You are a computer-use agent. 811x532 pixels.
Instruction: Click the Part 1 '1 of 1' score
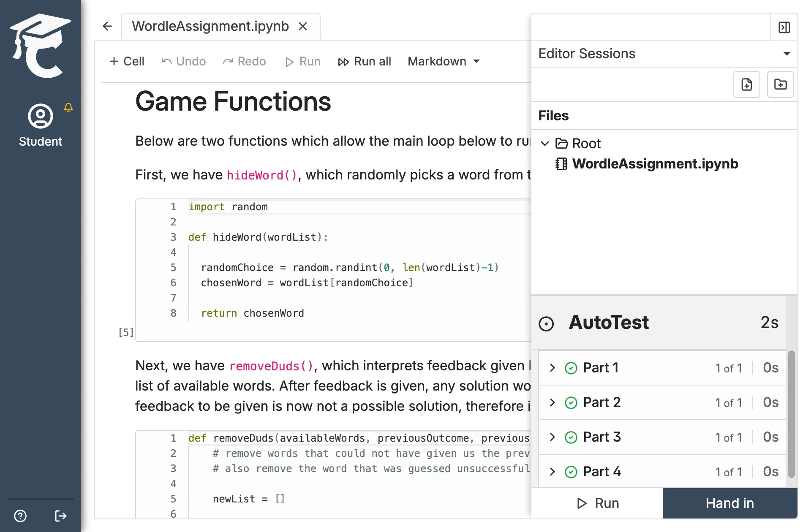tap(729, 368)
